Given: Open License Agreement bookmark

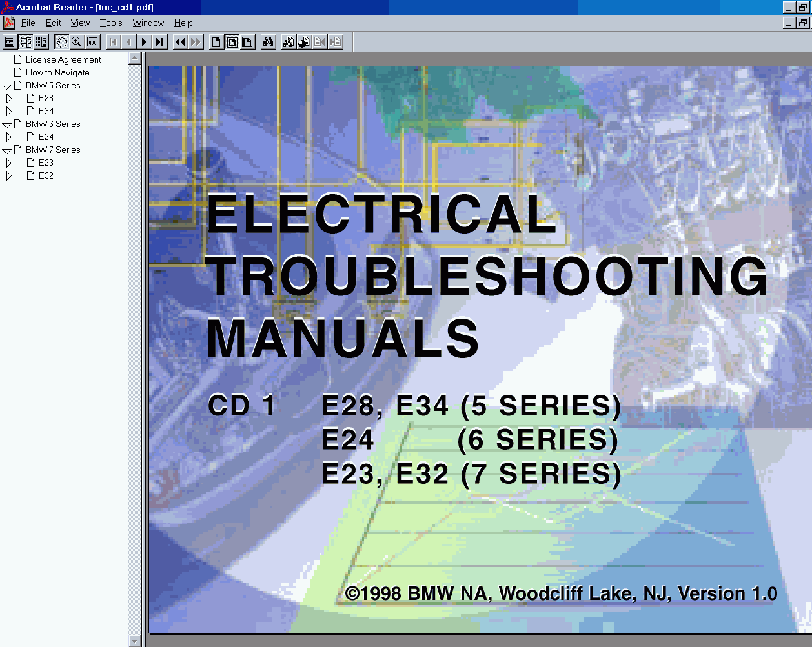Looking at the screenshot, I should (63, 59).
